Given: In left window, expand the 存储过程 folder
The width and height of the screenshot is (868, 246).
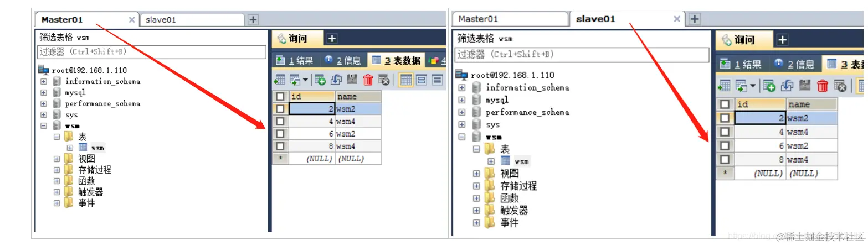Looking at the screenshot, I should coord(57,170).
